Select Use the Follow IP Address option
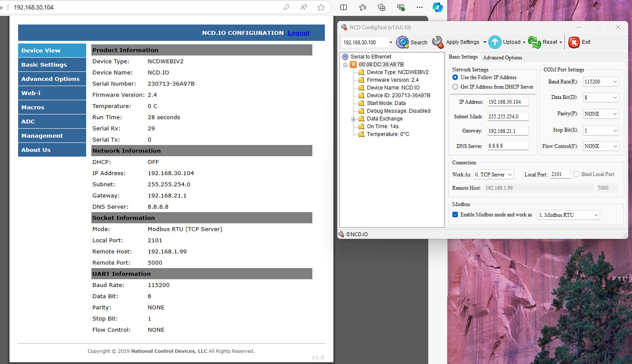The height and width of the screenshot is (364, 632). click(455, 77)
